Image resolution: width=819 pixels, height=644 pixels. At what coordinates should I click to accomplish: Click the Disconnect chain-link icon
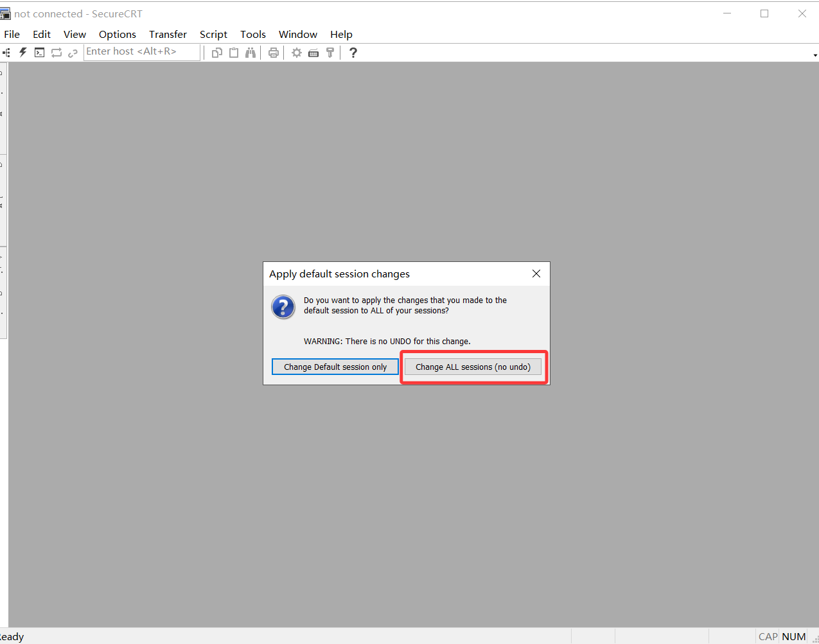(73, 53)
